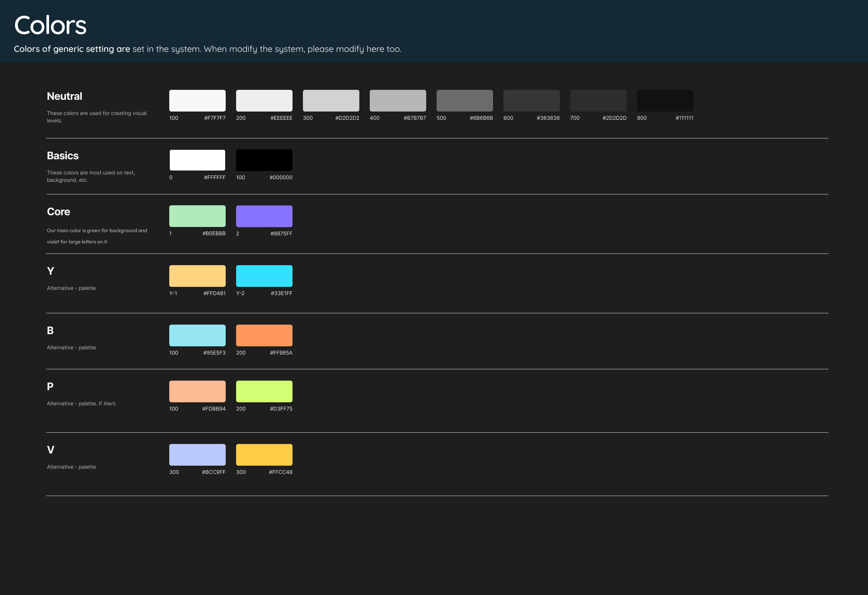
Task: Choose the B 200 orange swatch
Action: [264, 335]
